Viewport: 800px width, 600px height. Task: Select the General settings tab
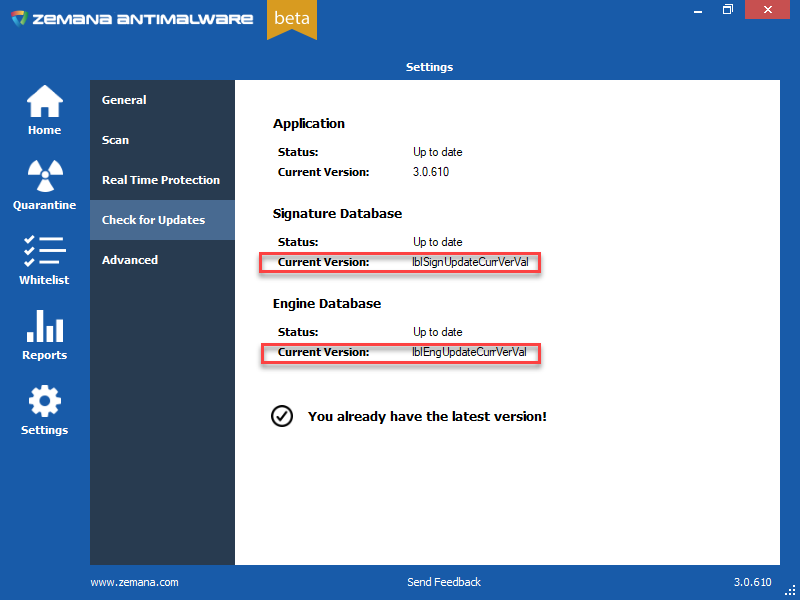(162, 100)
